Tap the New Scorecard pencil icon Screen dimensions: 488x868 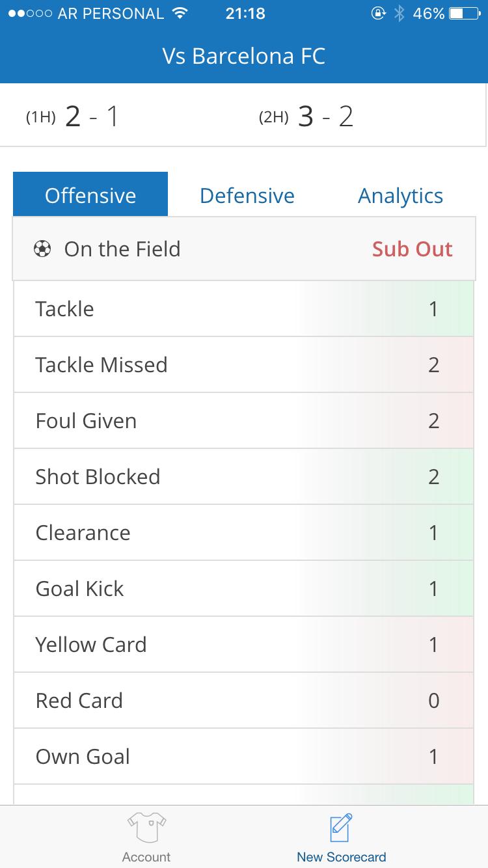[x=341, y=826]
